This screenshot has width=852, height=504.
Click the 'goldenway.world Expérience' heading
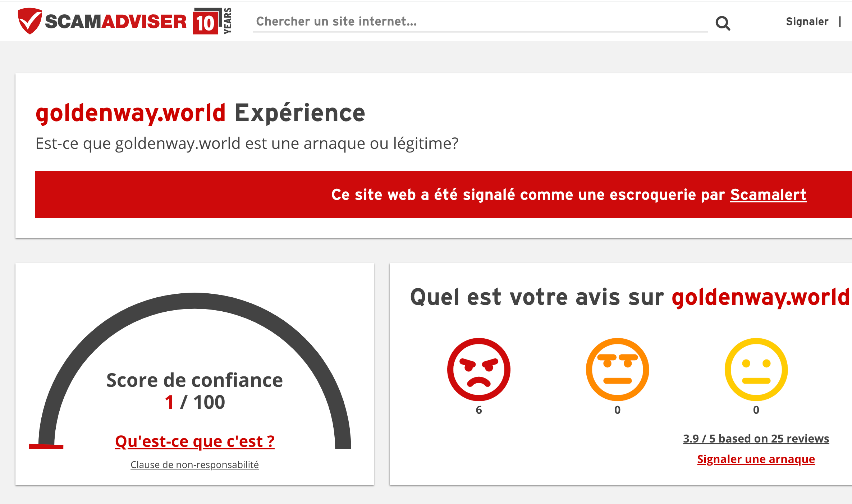[x=200, y=113]
